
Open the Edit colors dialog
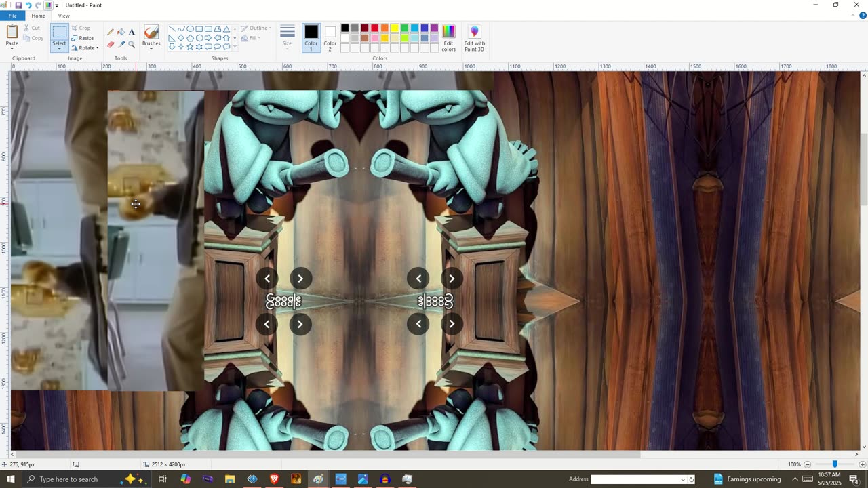coord(448,38)
